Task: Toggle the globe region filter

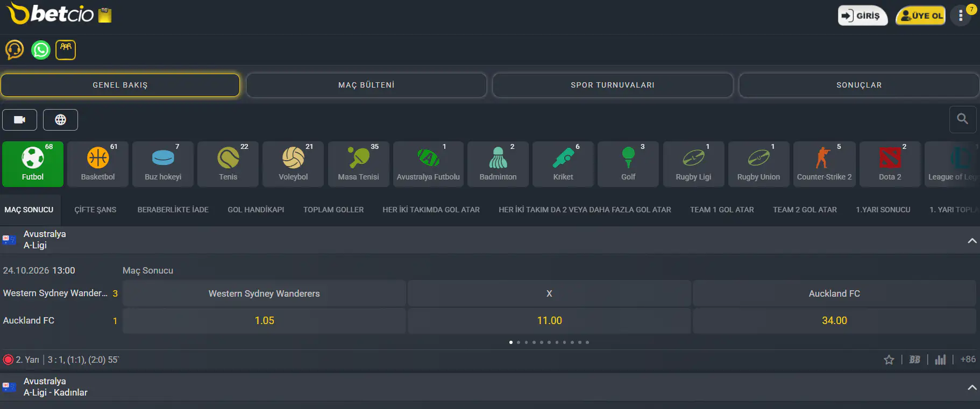Action: coord(61,120)
